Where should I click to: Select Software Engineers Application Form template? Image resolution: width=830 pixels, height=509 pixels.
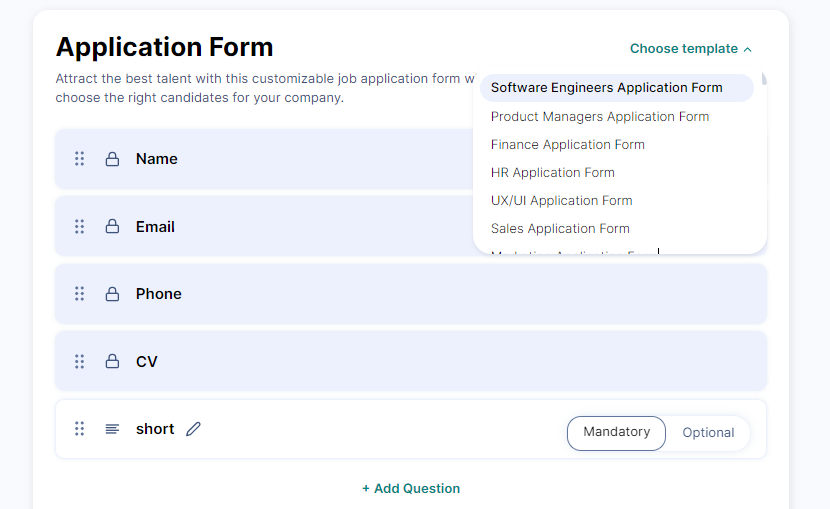point(606,88)
